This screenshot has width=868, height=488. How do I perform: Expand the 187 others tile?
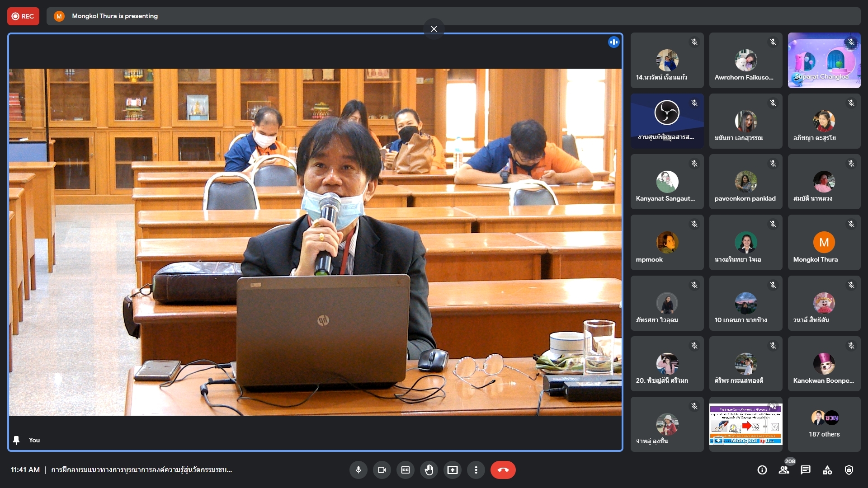824,424
